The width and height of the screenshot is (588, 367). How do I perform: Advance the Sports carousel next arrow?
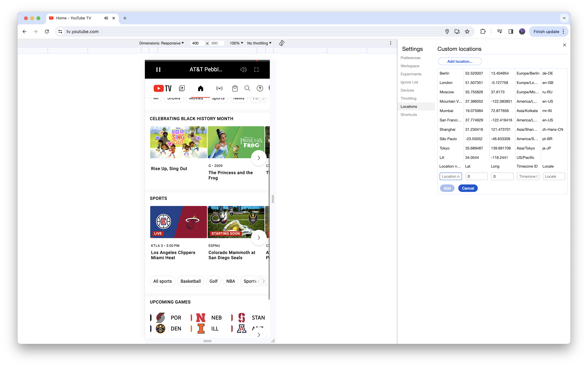(259, 238)
